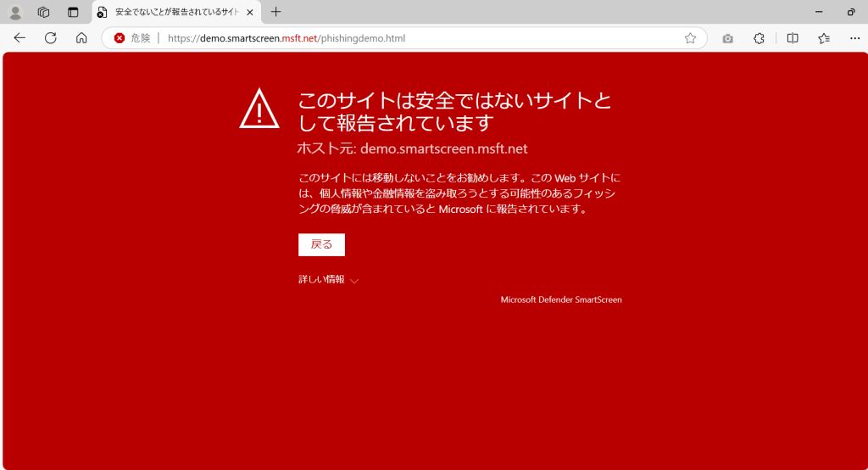This screenshot has width=868, height=470.
Task: Reload the page with Refresh icon
Action: tap(50, 38)
